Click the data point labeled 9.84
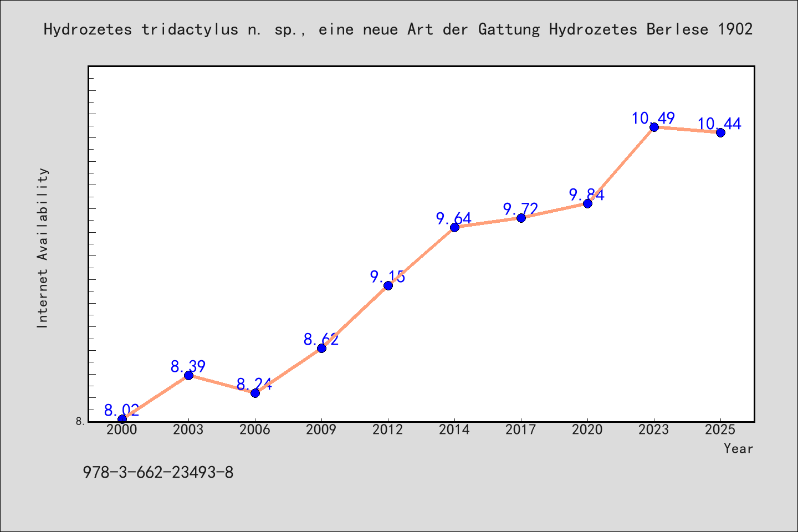Viewport: 798px width, 532px height. pyautogui.click(x=587, y=203)
